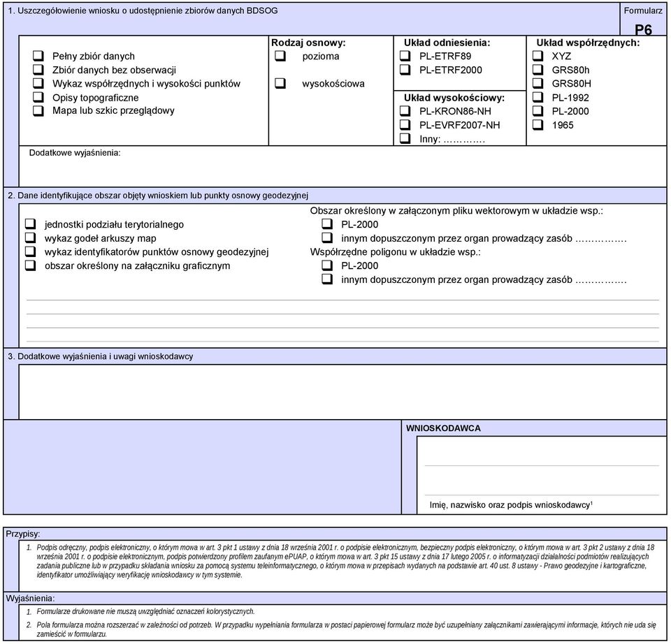671x644 pixels.
Task: Click explanation 1 'Formularze drukowane' text
Action: click(145, 611)
